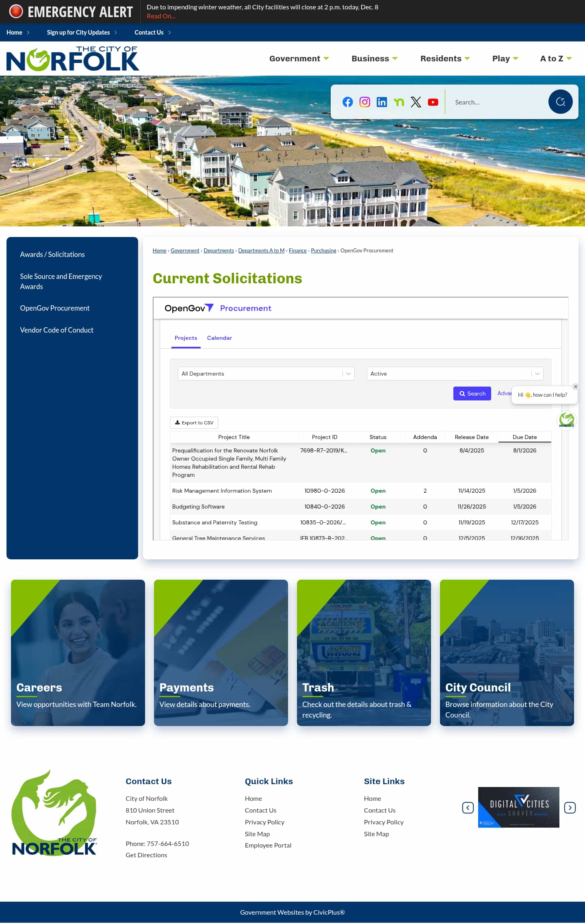The height and width of the screenshot is (924, 585).
Task: Open the Nextdoor social icon
Action: 399,102
